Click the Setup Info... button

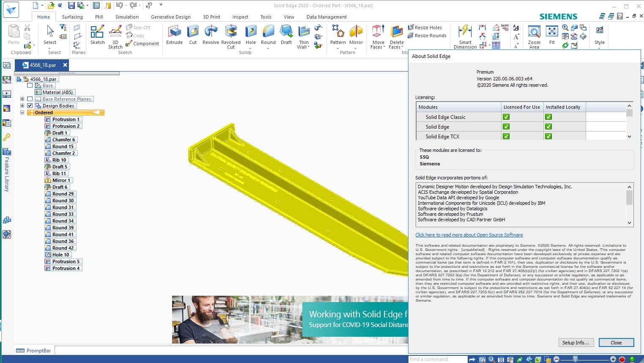click(575, 343)
